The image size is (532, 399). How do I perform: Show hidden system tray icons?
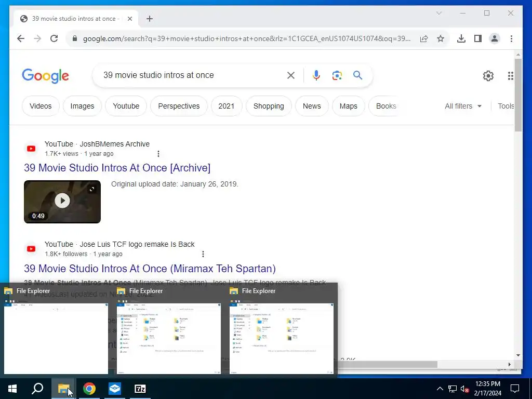(x=440, y=389)
